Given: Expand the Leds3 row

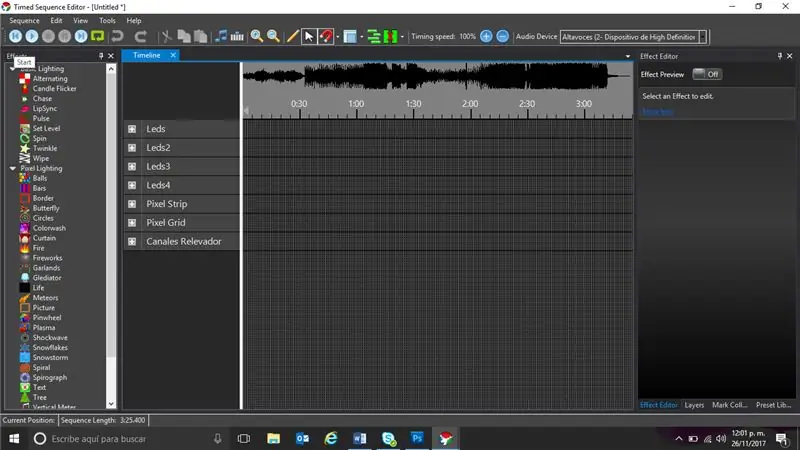Looking at the screenshot, I should [x=132, y=166].
